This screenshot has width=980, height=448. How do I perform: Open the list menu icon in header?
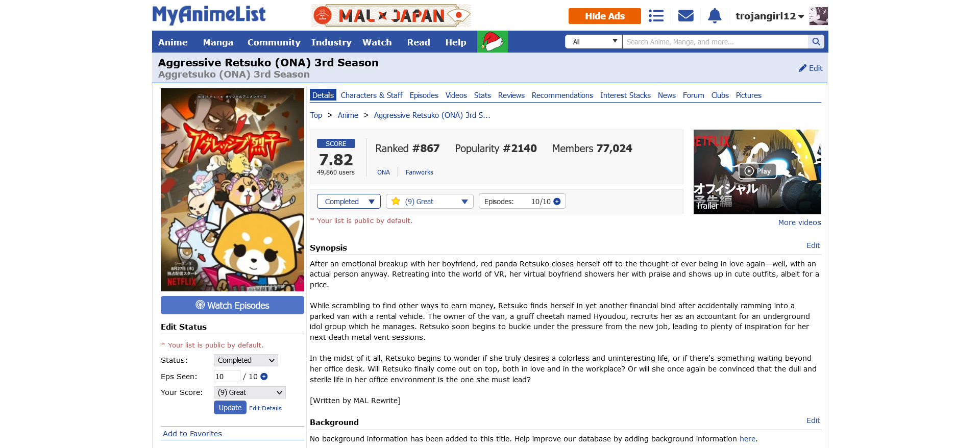tap(656, 16)
